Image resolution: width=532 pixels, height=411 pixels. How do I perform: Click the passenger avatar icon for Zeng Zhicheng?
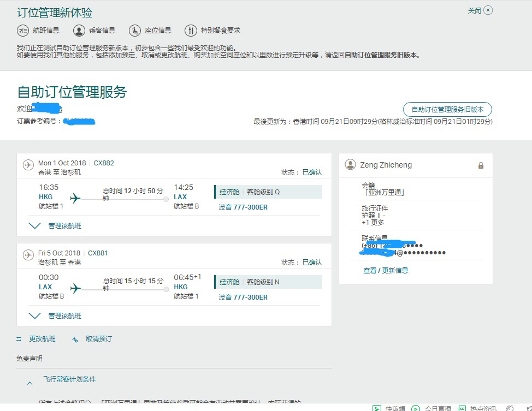pos(351,165)
